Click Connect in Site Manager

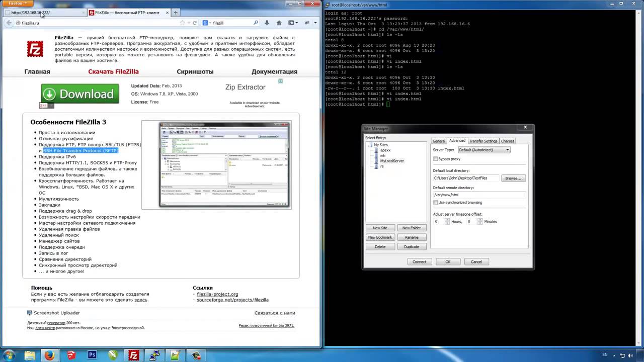click(x=419, y=262)
